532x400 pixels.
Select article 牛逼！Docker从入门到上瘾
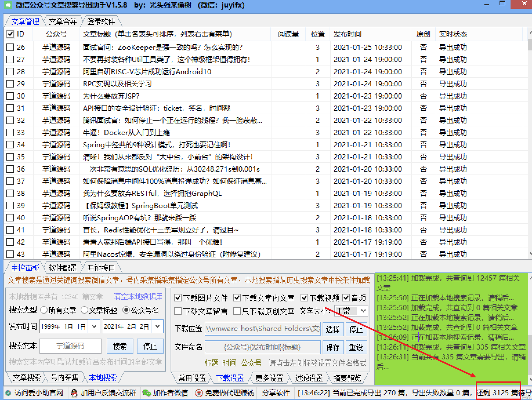(126, 132)
